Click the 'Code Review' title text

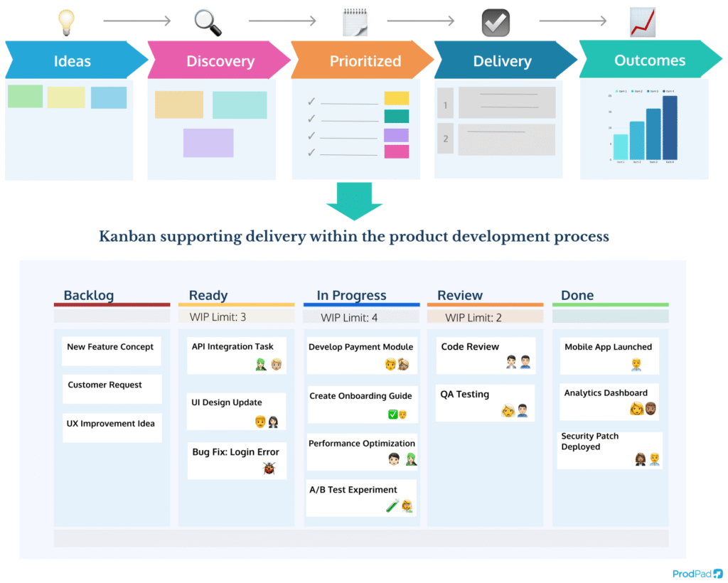(470, 347)
